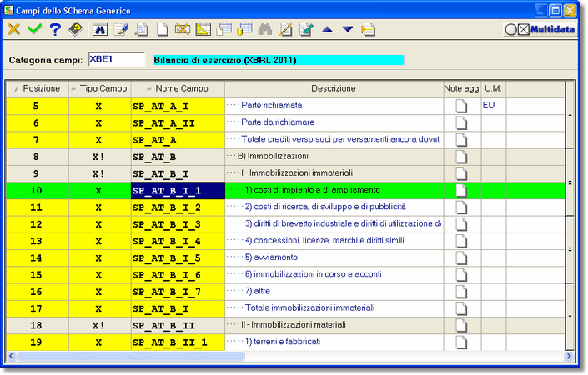This screenshot has width=588, height=375.
Task: Click the U.M. column header
Action: [x=493, y=89]
